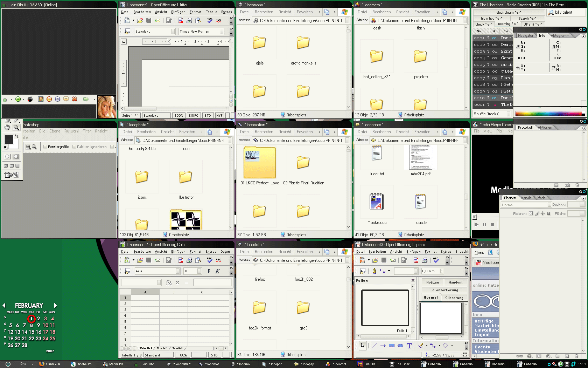Apply bold in Calc toolbar
The image size is (588, 368).
coord(209,271)
